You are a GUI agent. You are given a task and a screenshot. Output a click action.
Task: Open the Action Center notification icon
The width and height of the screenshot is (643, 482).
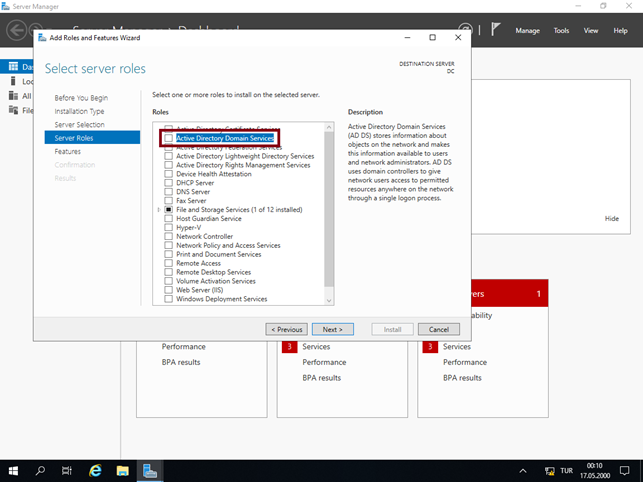[624, 471]
